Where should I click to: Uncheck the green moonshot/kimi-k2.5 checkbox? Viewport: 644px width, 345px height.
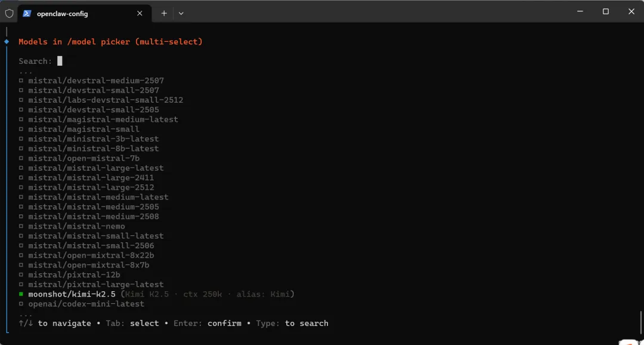click(x=21, y=294)
